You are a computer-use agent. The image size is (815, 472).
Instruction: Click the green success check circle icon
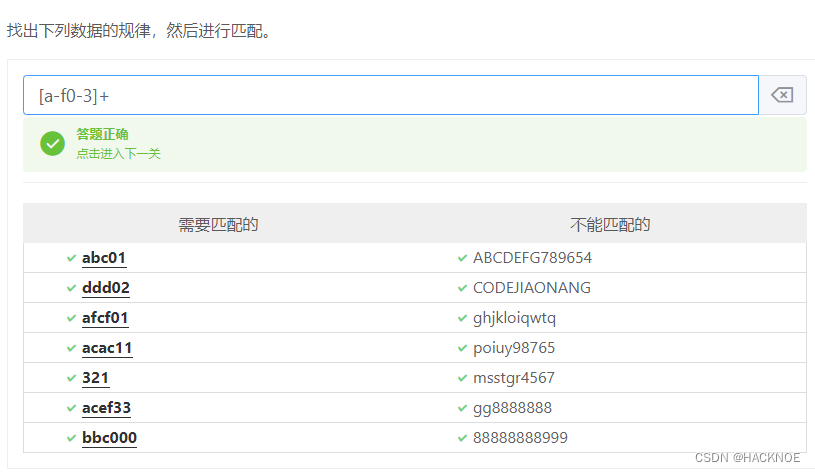52,144
